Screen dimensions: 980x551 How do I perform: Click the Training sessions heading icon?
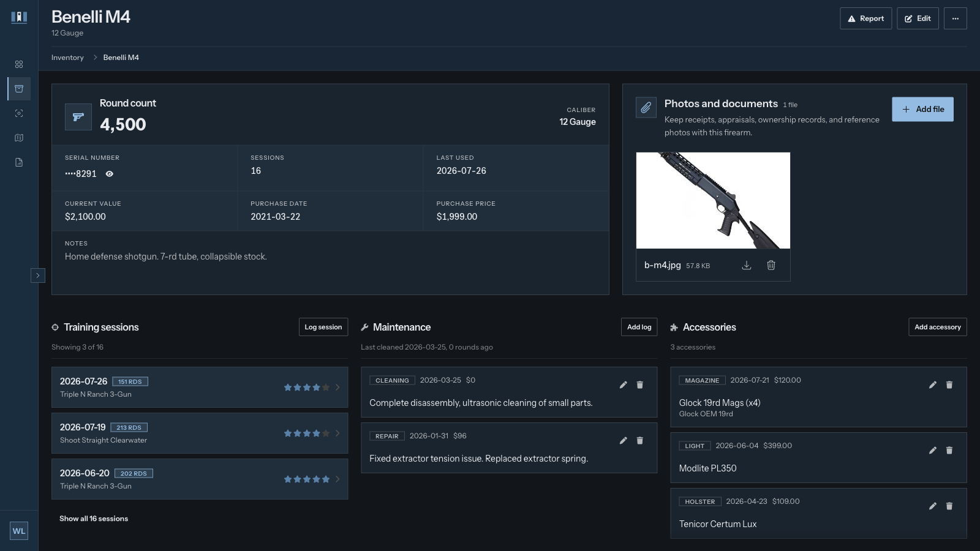[55, 328]
